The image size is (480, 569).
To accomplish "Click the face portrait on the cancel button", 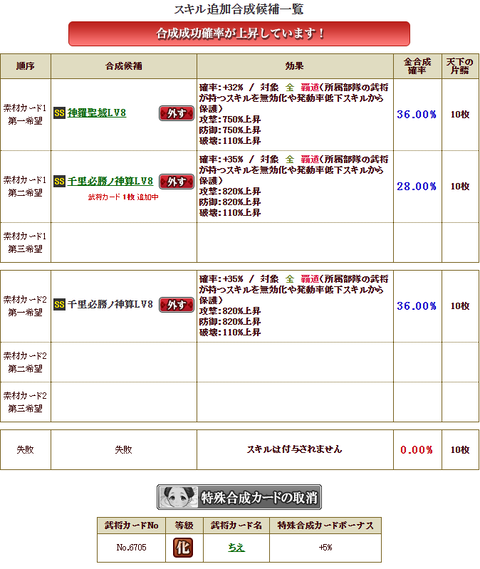I will [178, 497].
